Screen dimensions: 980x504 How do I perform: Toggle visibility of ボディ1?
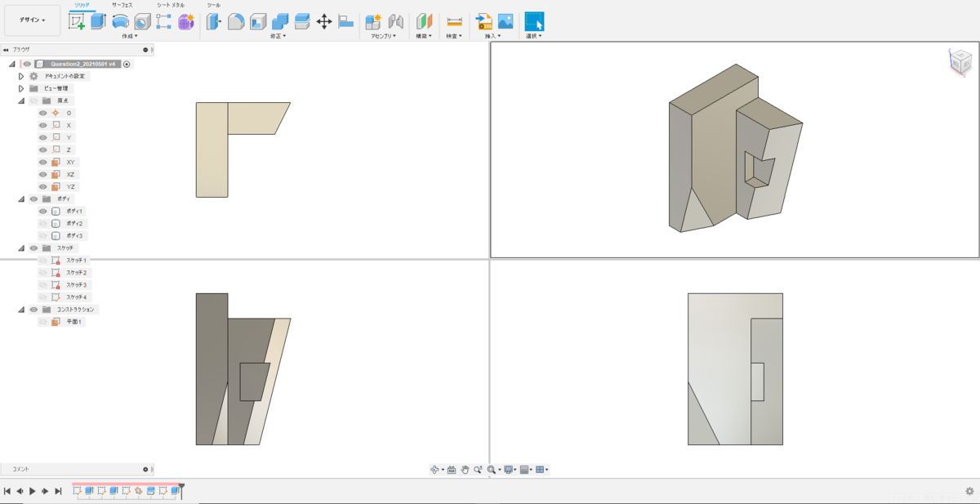(43, 211)
